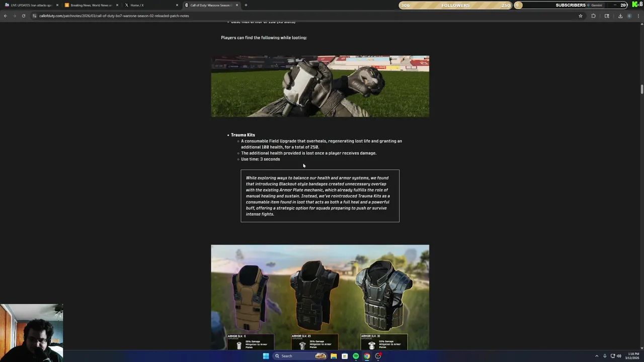644x362 pixels.
Task: Click the SUBSCRIBERS goal bar overlay
Action: (571, 5)
